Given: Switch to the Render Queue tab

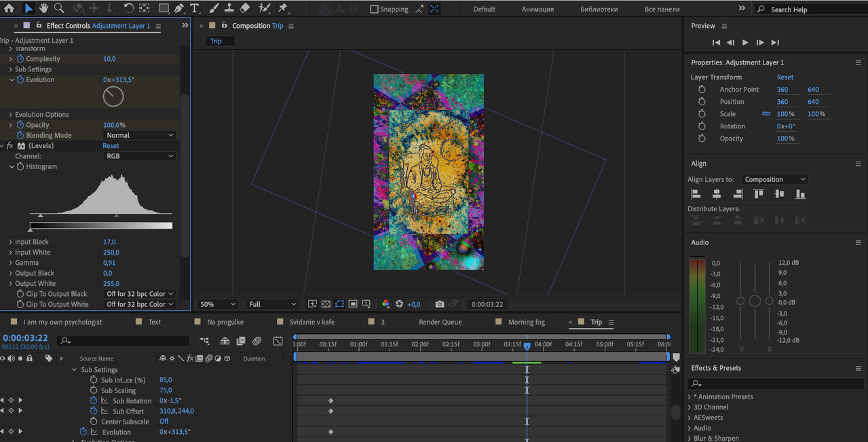Looking at the screenshot, I should [440, 322].
